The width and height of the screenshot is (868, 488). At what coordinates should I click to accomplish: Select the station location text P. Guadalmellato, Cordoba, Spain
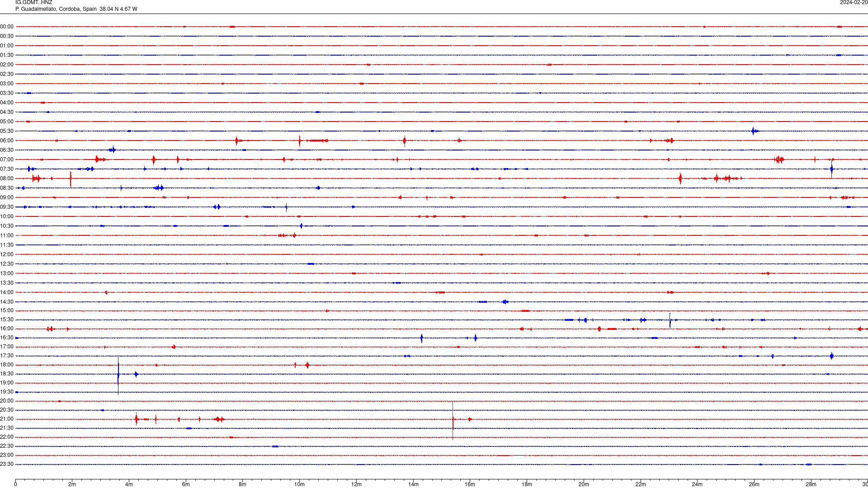click(x=56, y=9)
